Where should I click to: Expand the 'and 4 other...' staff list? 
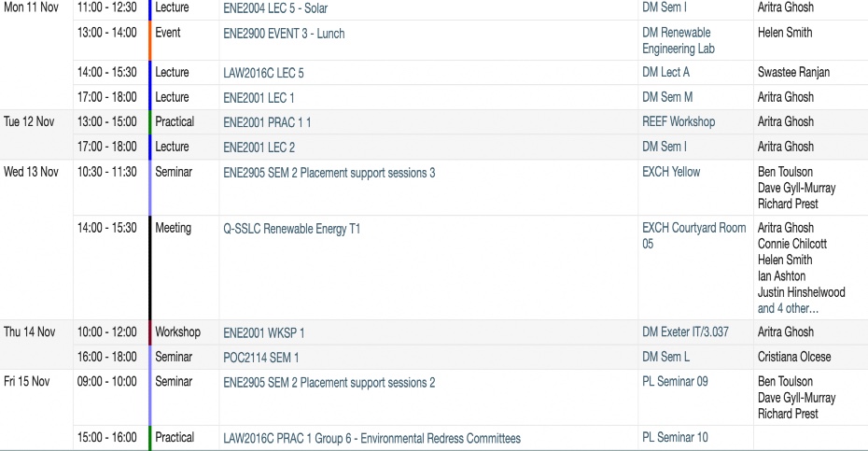pyautogui.click(x=788, y=308)
